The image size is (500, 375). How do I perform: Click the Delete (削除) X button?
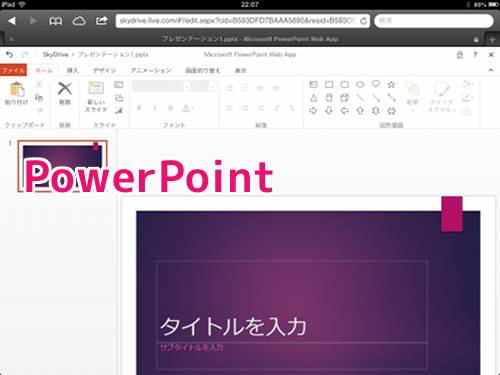click(65, 93)
